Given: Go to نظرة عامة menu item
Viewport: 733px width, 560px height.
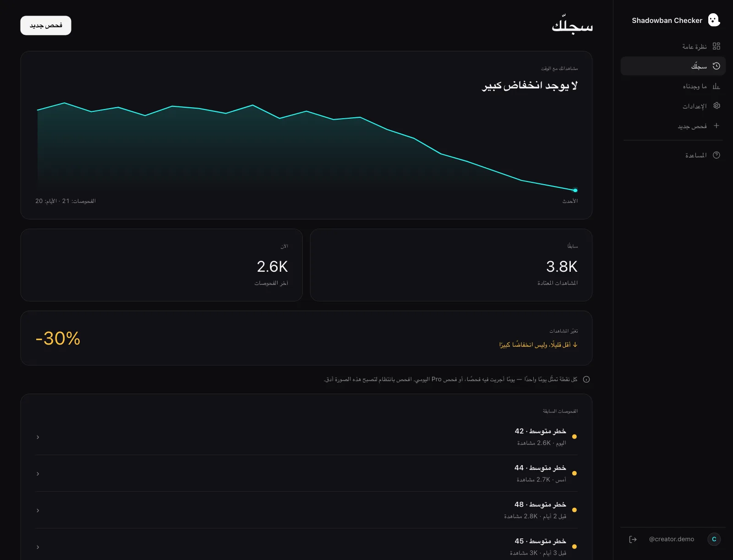Looking at the screenshot, I should pyautogui.click(x=673, y=46).
